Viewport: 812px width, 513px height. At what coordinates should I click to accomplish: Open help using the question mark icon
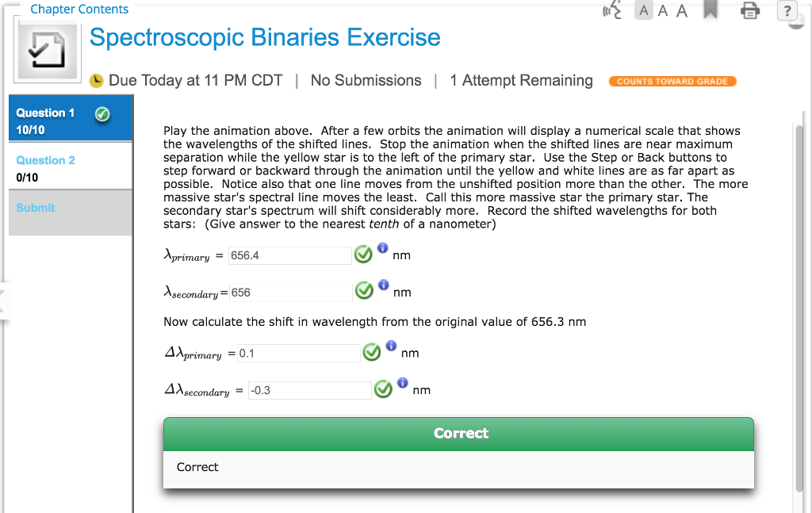click(786, 11)
